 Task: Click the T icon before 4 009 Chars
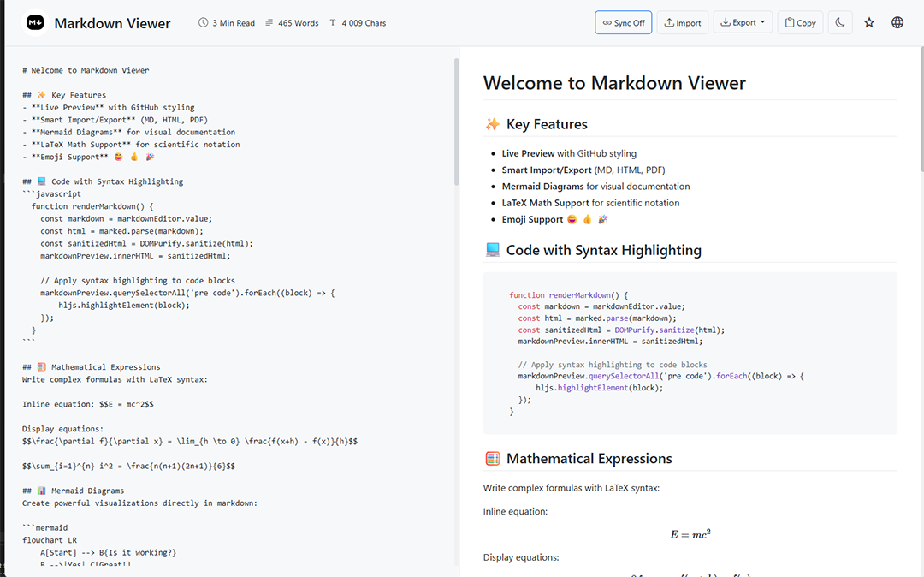click(x=332, y=22)
